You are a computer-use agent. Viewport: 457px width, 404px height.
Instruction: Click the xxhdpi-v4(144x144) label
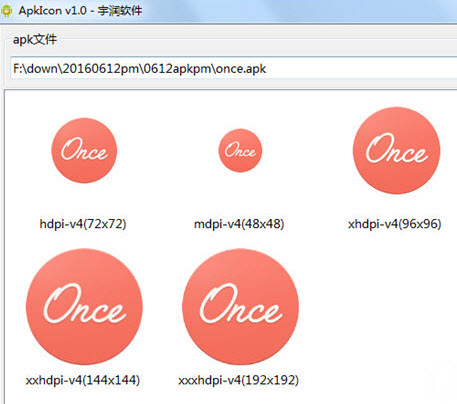coord(83,380)
